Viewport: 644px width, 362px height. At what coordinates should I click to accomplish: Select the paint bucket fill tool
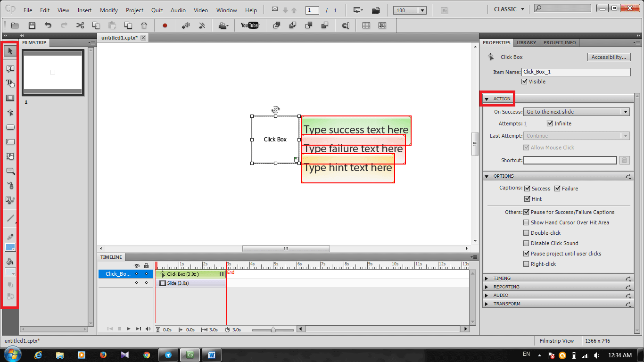10,262
